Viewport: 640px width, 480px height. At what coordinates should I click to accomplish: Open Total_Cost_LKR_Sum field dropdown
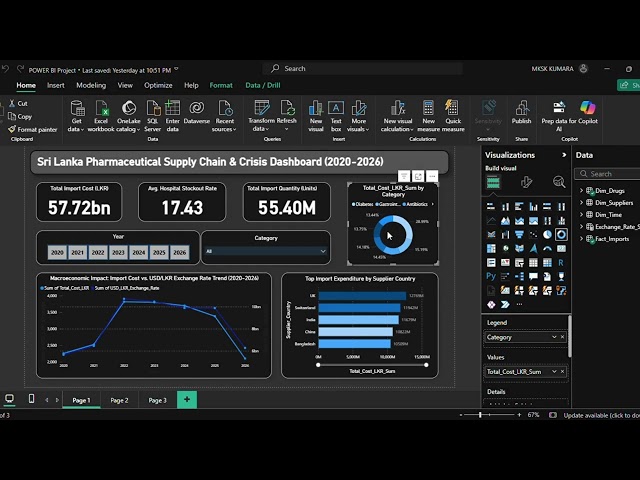click(554, 371)
